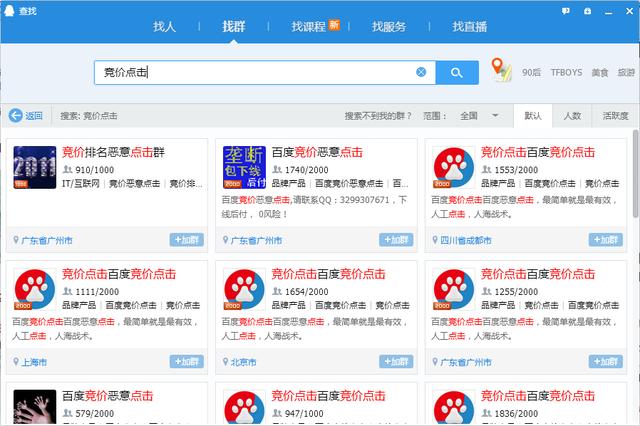
Task: Sort results by 默认
Action: (533, 116)
